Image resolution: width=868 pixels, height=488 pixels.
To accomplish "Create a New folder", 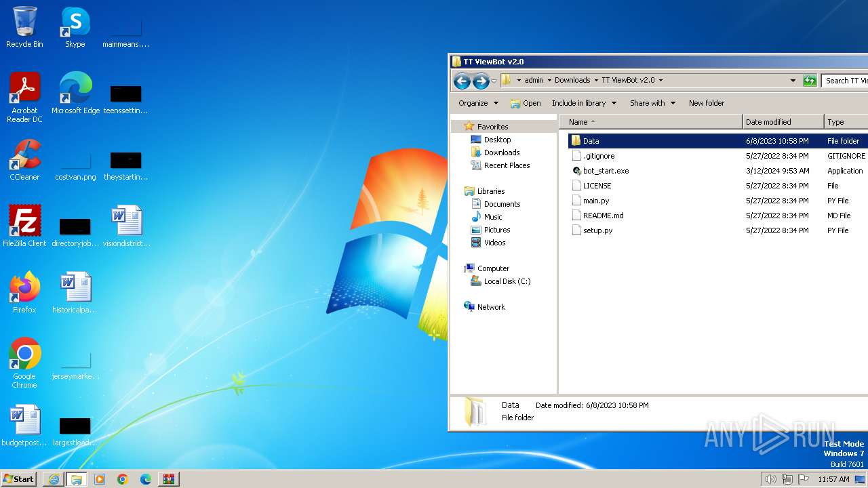I will [707, 103].
